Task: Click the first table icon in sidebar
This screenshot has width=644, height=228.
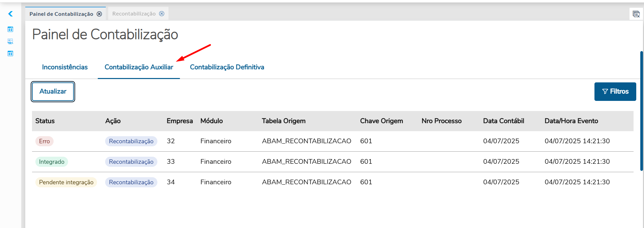Action: [x=10, y=29]
